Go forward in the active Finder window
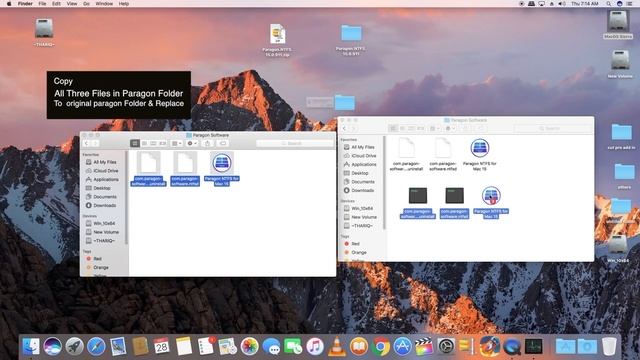The image size is (640, 360). 95,143
